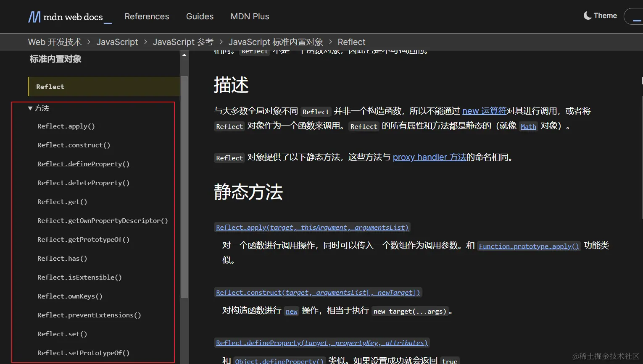Click the sidebar scrollbar thumb
The height and width of the screenshot is (364, 643).
[x=184, y=187]
